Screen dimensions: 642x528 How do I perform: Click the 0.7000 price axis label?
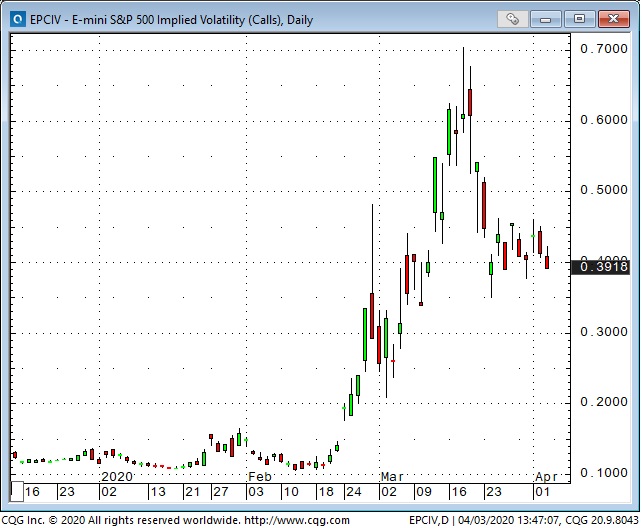604,49
